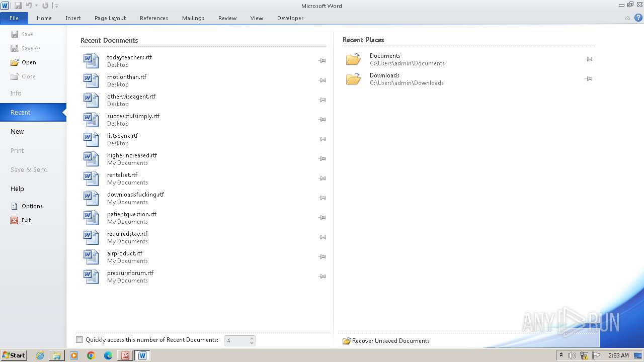Open pressureforum.rtf from Recent Documents
This screenshot has height=362, width=644.
pos(203,277)
